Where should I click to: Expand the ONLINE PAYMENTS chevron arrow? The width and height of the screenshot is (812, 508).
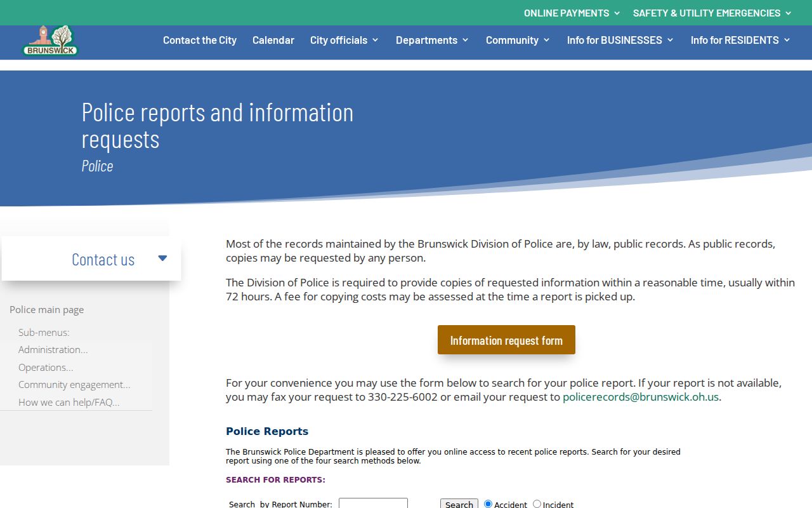pos(617,13)
